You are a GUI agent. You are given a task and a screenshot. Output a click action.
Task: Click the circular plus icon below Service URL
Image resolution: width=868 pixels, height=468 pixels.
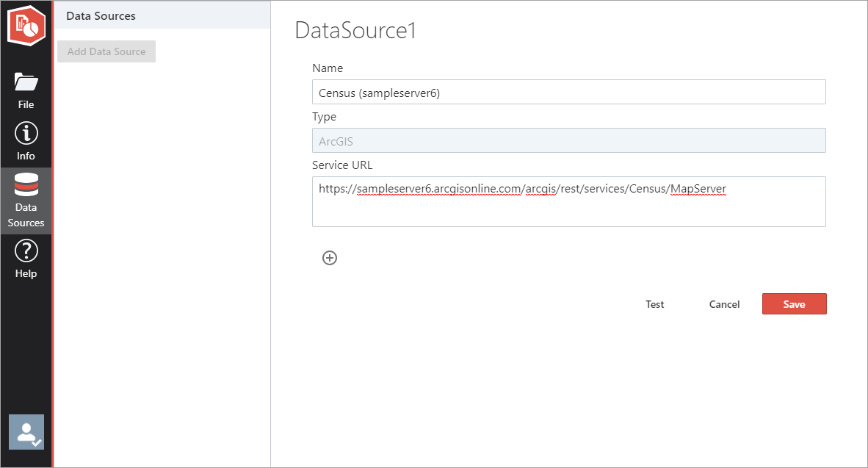pos(329,258)
